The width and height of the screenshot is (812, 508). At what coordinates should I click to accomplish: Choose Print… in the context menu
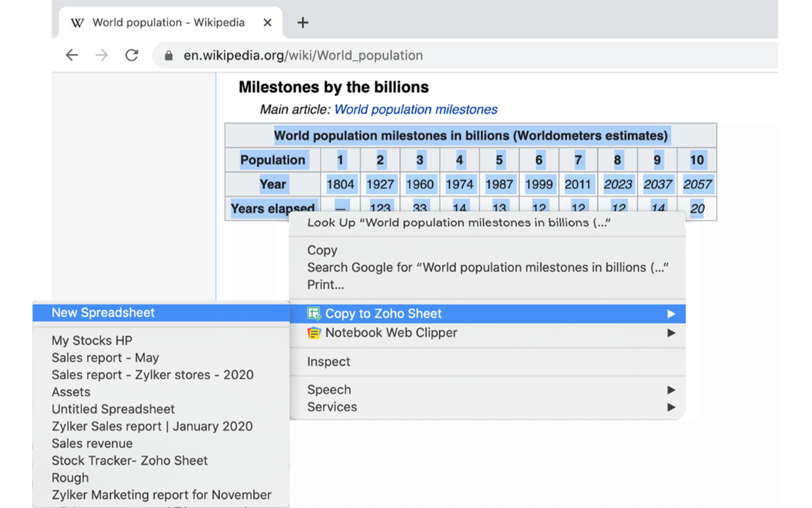(x=325, y=284)
